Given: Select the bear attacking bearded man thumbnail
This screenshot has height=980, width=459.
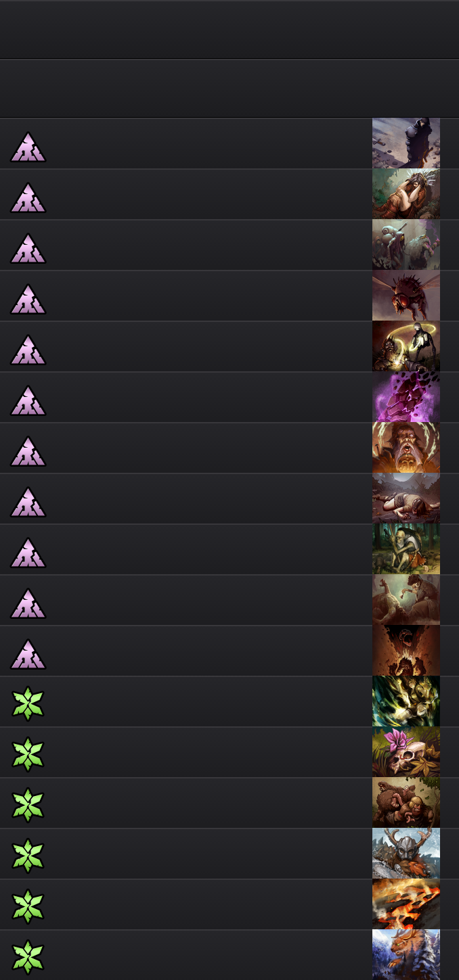Looking at the screenshot, I should coord(406,803).
